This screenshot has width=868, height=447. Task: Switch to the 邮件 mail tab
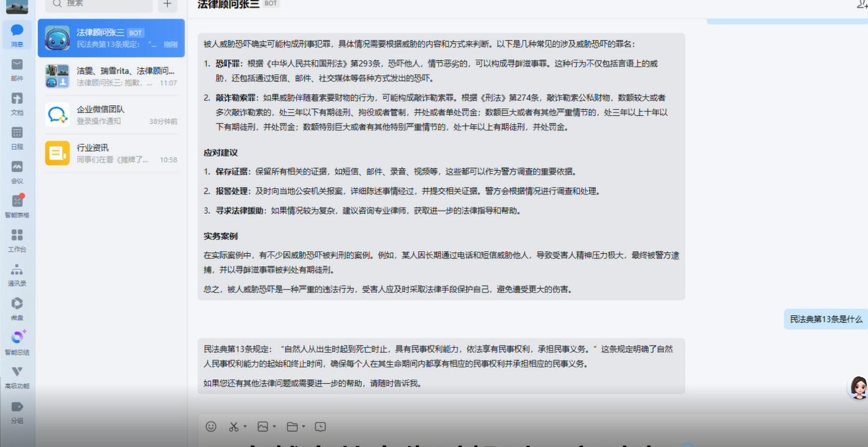click(17, 68)
